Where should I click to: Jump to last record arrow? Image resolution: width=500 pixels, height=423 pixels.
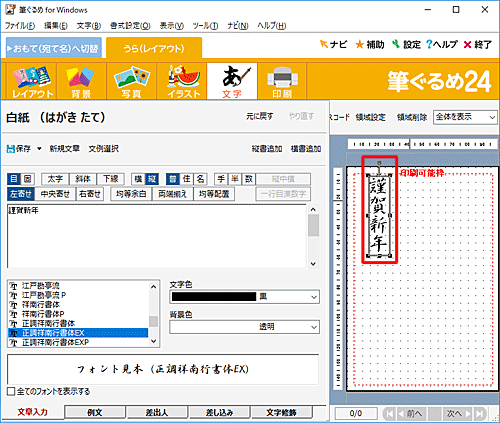[x=480, y=414]
